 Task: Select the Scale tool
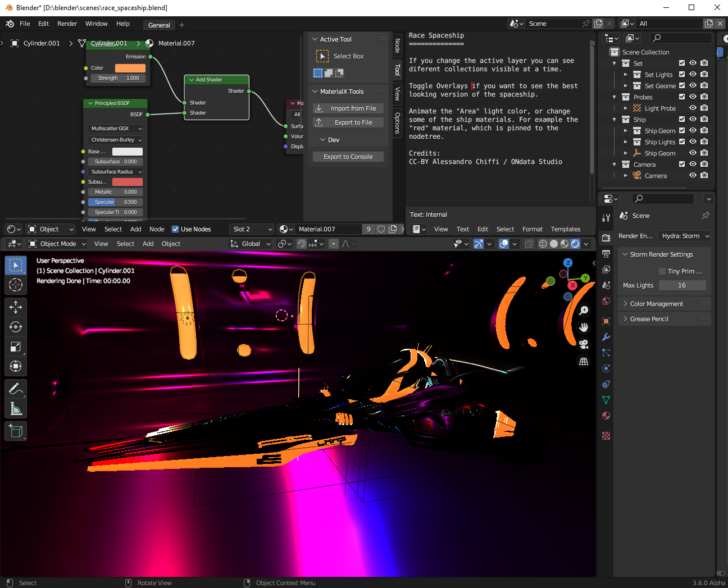tap(16, 347)
